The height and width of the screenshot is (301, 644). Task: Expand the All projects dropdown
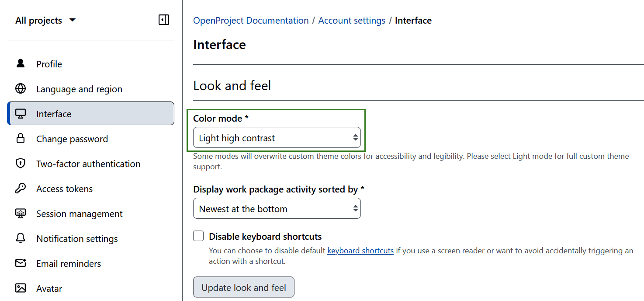(45, 20)
